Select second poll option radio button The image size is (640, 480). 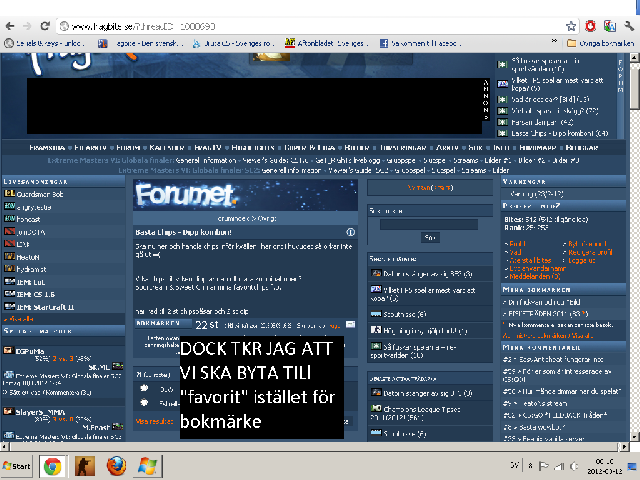pyautogui.click(x=144, y=402)
